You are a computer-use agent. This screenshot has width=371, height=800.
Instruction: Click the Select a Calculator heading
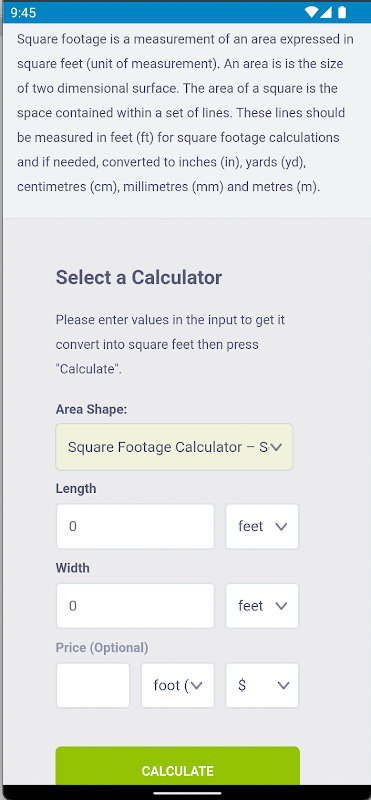(139, 278)
